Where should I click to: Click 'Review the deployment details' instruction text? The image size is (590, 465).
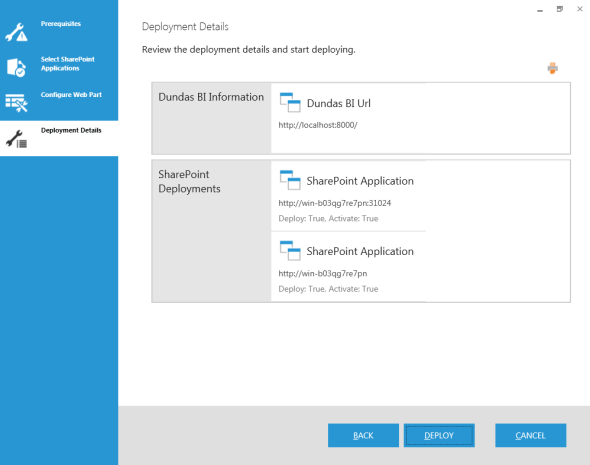point(248,50)
